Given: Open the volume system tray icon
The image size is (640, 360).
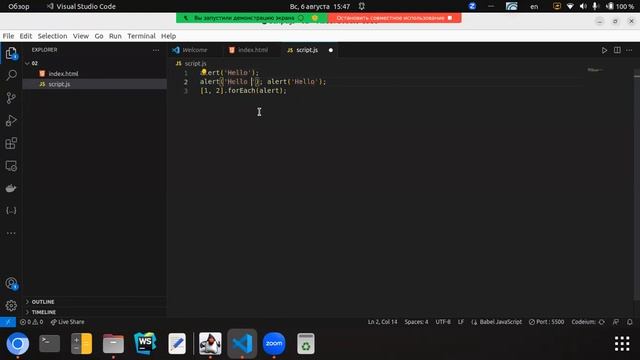Looking at the screenshot, I should tap(583, 7).
